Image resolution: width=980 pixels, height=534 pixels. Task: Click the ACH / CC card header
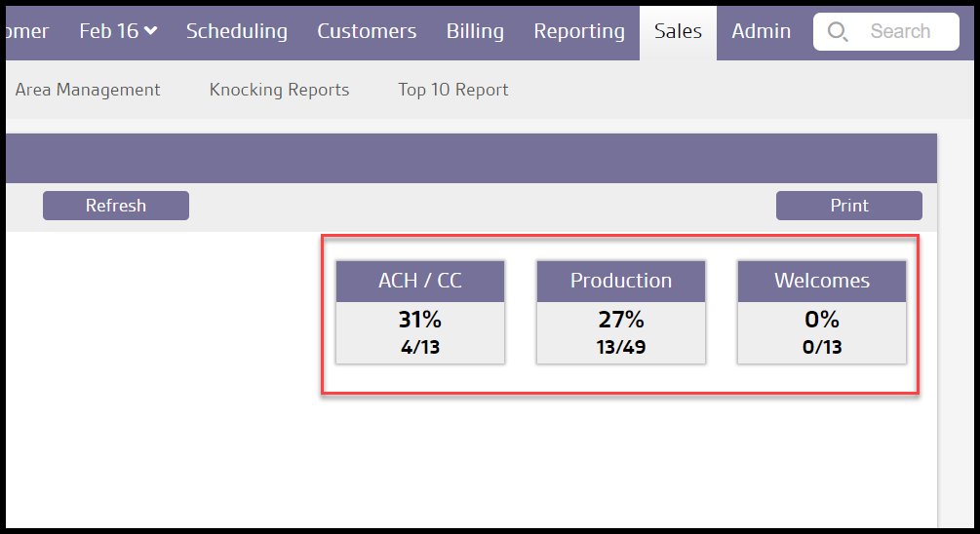(x=420, y=281)
